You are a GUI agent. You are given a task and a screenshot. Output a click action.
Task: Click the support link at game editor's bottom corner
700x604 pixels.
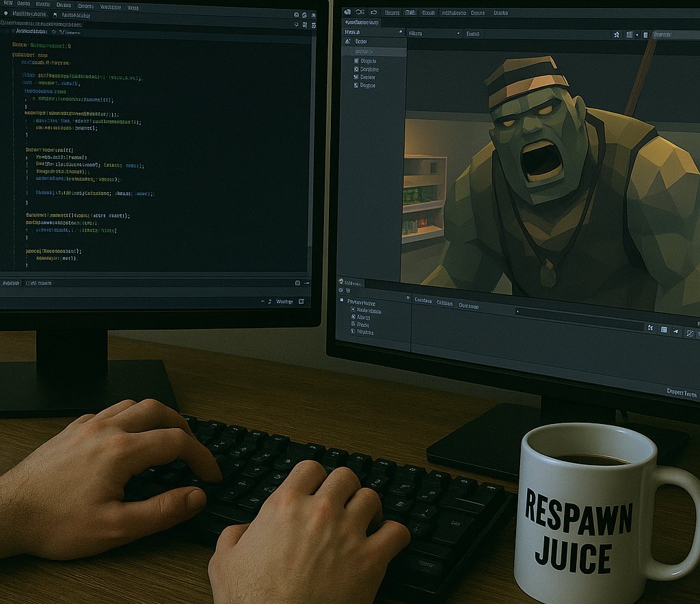pyautogui.click(x=681, y=393)
